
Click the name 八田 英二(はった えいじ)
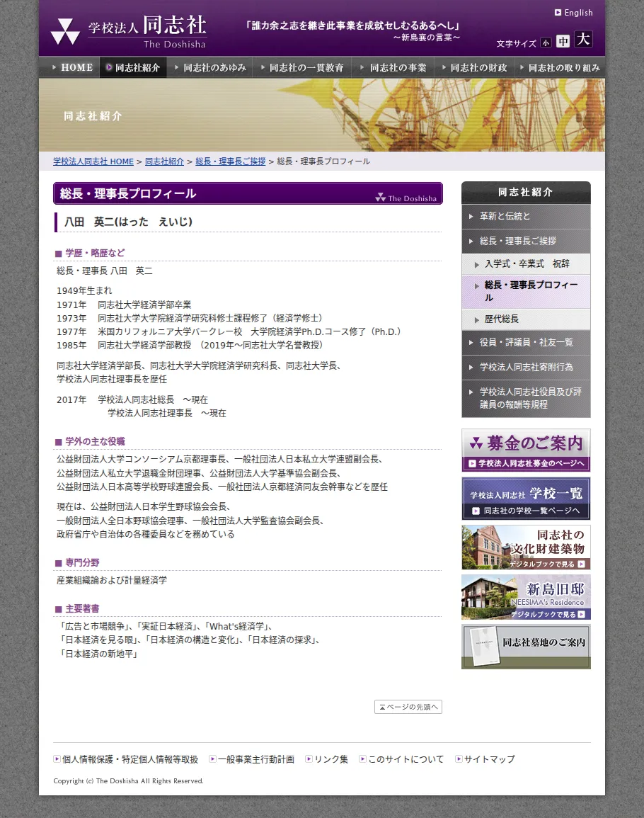point(128,222)
